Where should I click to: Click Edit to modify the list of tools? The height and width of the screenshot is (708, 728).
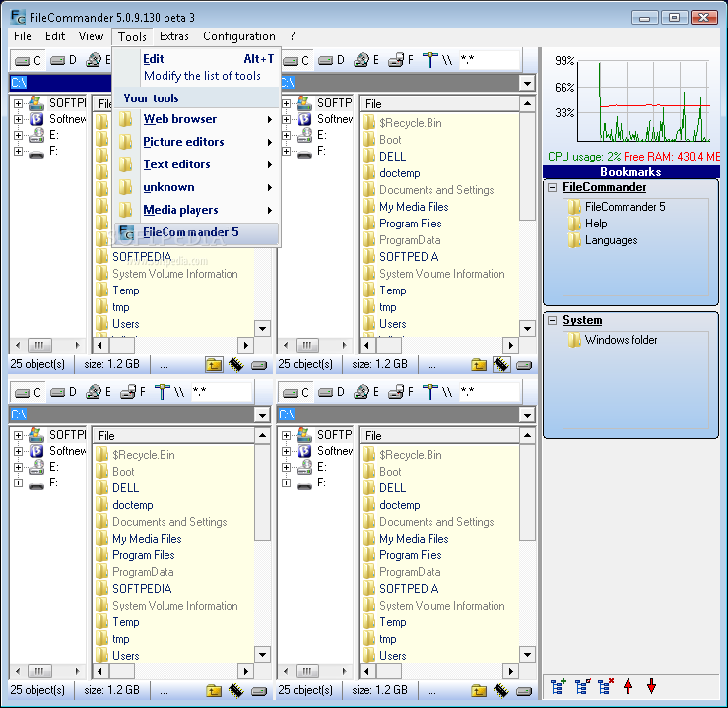(x=196, y=67)
